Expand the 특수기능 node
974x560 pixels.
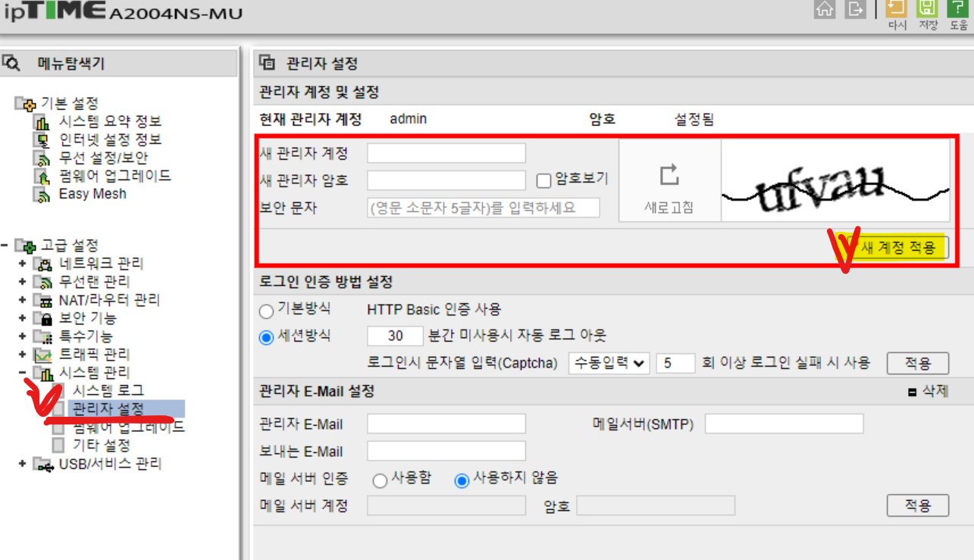click(x=23, y=336)
